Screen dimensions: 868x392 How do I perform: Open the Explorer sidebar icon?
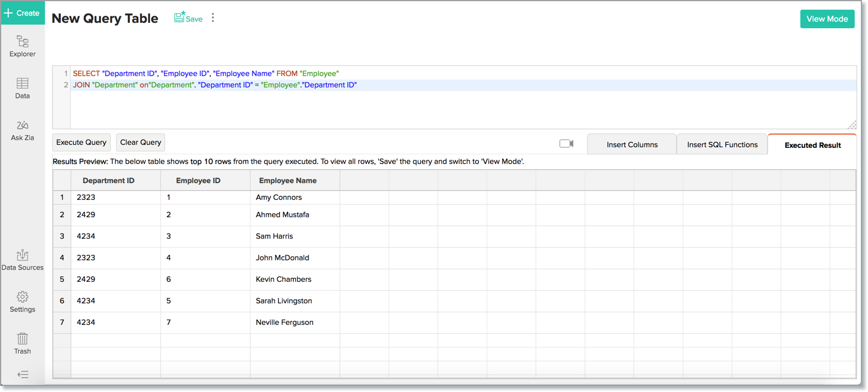coord(22,46)
